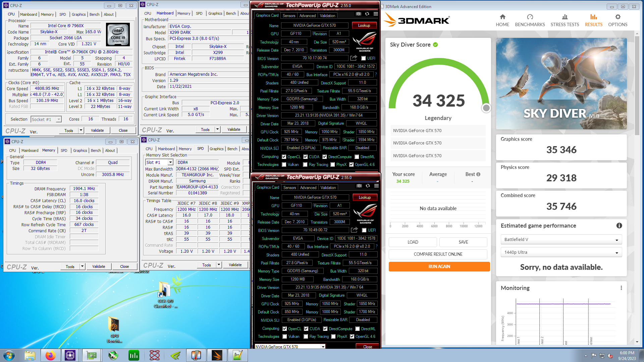The width and height of the screenshot is (644, 362).
Task: Click the refresh icon in upper GPU-Z window
Action: click(367, 14)
